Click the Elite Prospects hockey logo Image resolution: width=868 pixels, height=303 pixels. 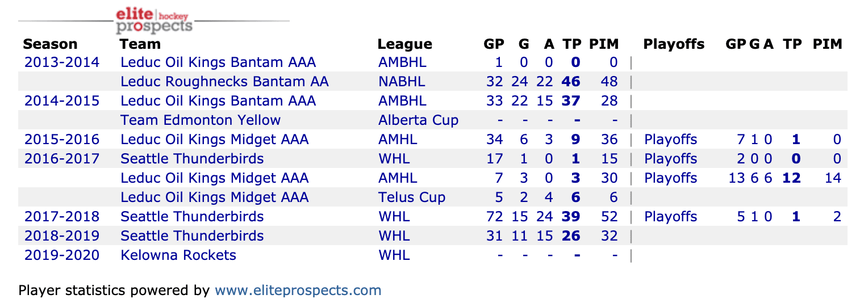coord(153,20)
